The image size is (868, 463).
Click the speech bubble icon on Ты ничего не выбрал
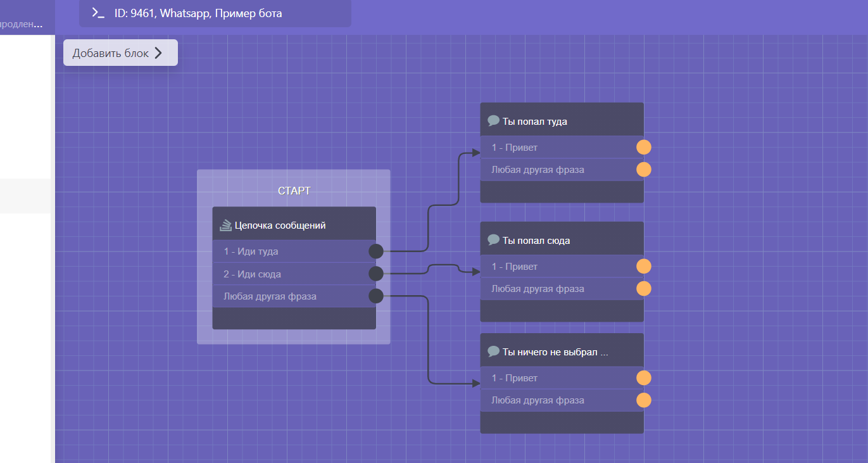tap(494, 352)
